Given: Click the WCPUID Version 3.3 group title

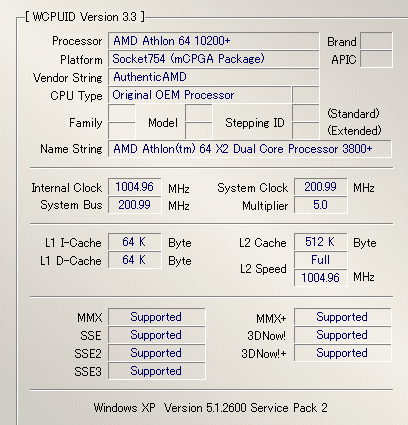Looking at the screenshot, I should (85, 17).
